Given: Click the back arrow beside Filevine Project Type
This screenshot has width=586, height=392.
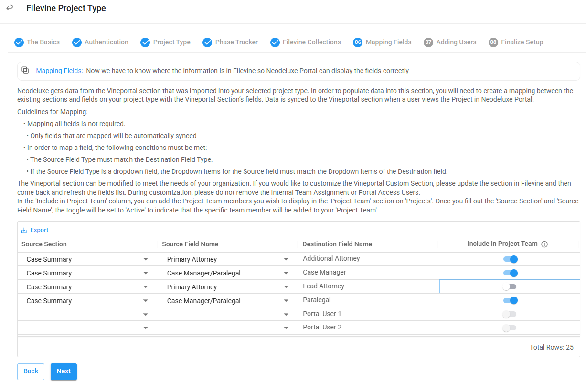Looking at the screenshot, I should point(10,8).
